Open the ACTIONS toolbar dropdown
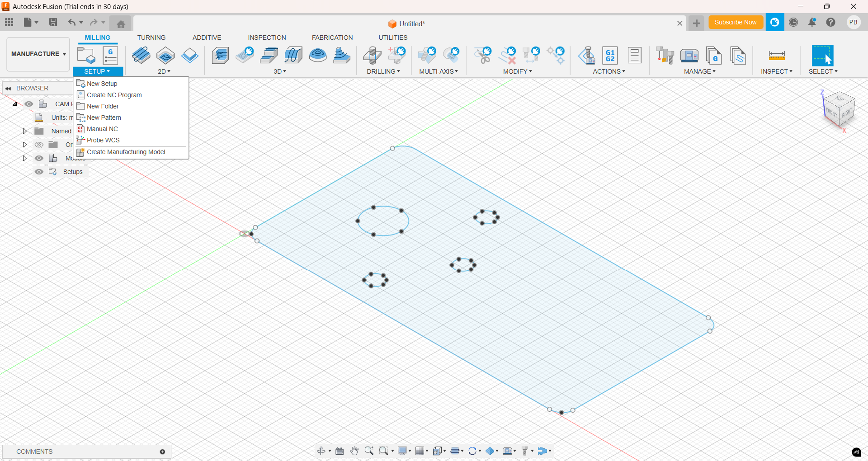868x461 pixels. [x=609, y=71]
